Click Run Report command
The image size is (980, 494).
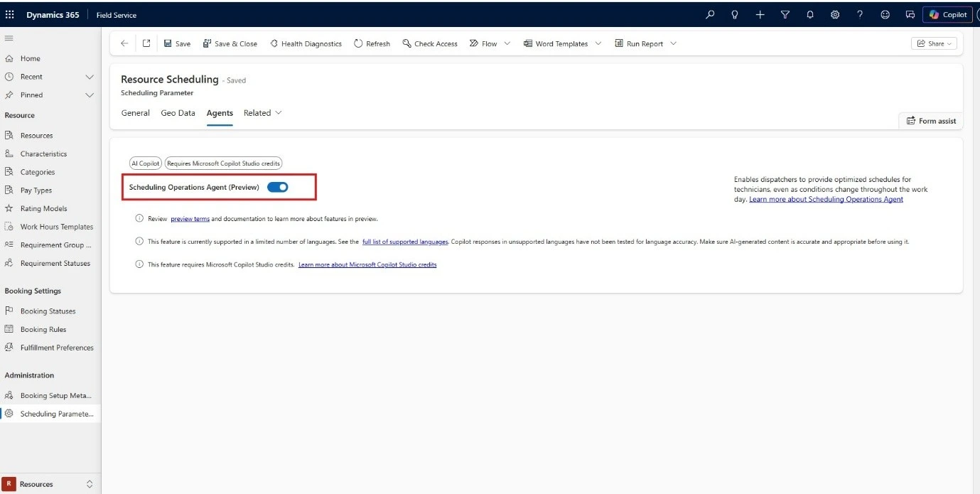tap(639, 43)
